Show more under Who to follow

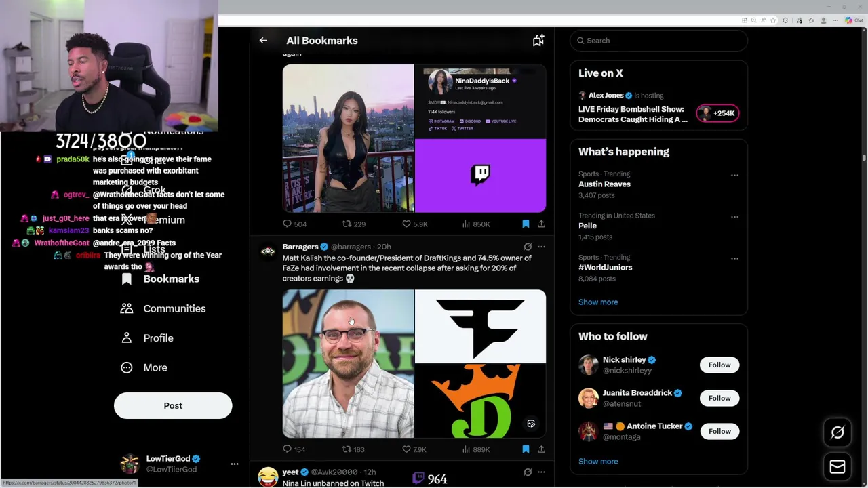[598, 462]
